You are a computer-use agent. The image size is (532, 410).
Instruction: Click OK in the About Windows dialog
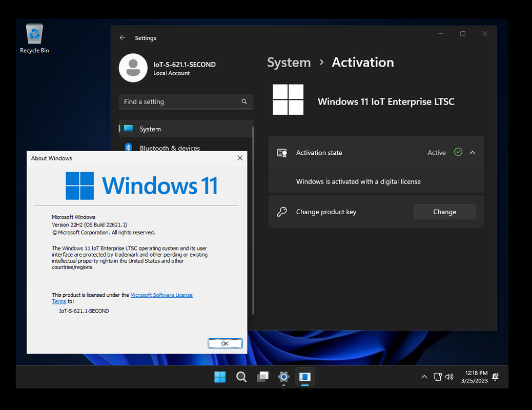pos(225,343)
